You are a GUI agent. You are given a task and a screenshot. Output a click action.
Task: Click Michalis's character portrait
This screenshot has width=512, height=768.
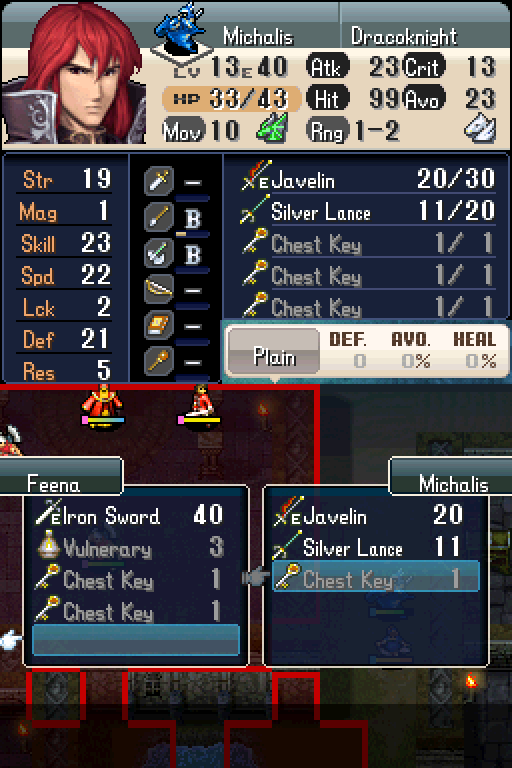[x=73, y=73]
